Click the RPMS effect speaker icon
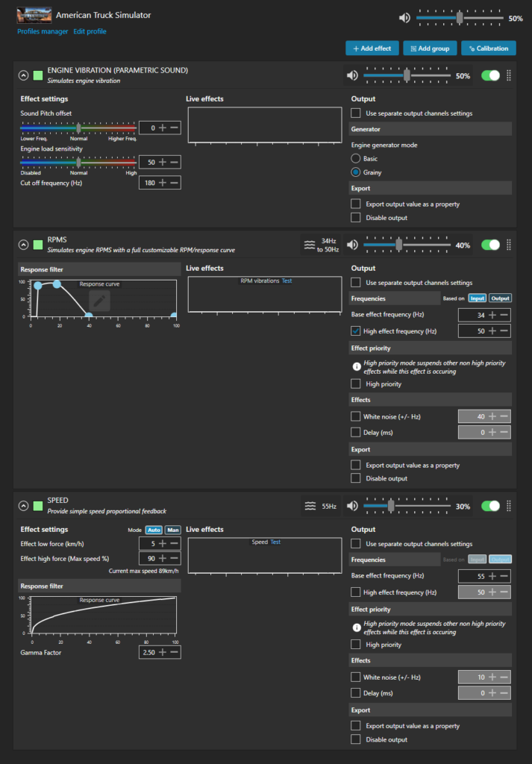 coord(351,245)
